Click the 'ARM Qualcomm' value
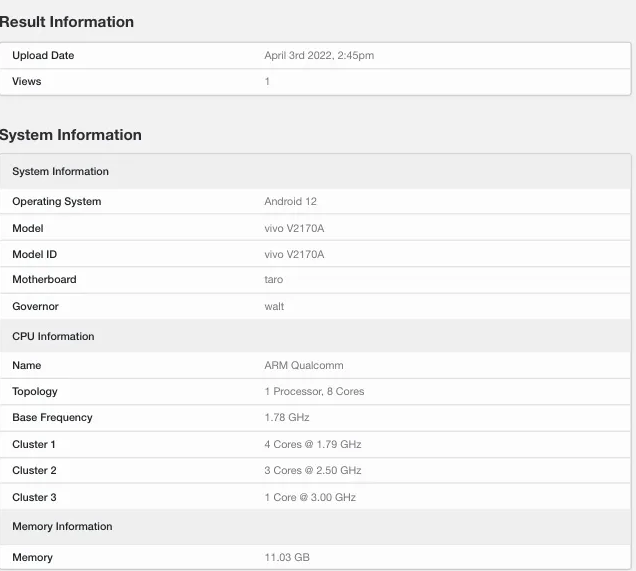Screen dimensions: 636x571 point(304,365)
